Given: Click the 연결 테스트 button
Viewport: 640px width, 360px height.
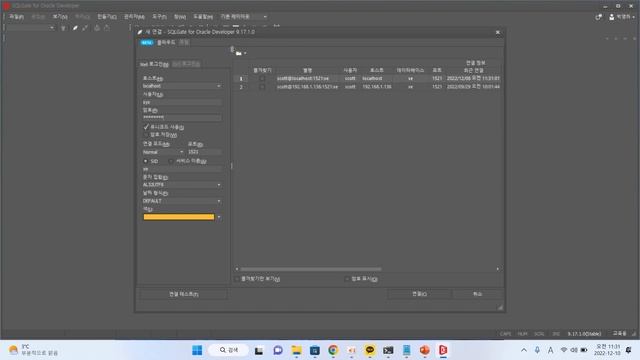Looking at the screenshot, I should pyautogui.click(x=183, y=294).
